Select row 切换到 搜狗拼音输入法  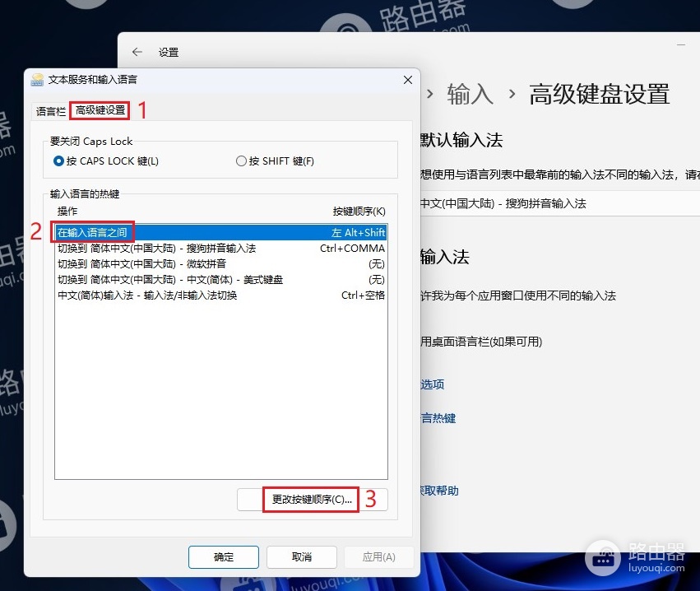221,249
